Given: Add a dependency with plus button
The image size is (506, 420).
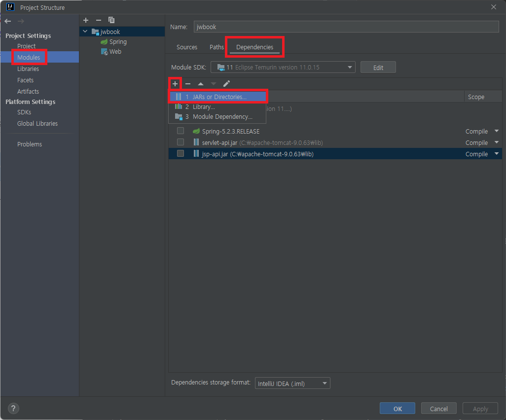Looking at the screenshot, I should (x=175, y=84).
